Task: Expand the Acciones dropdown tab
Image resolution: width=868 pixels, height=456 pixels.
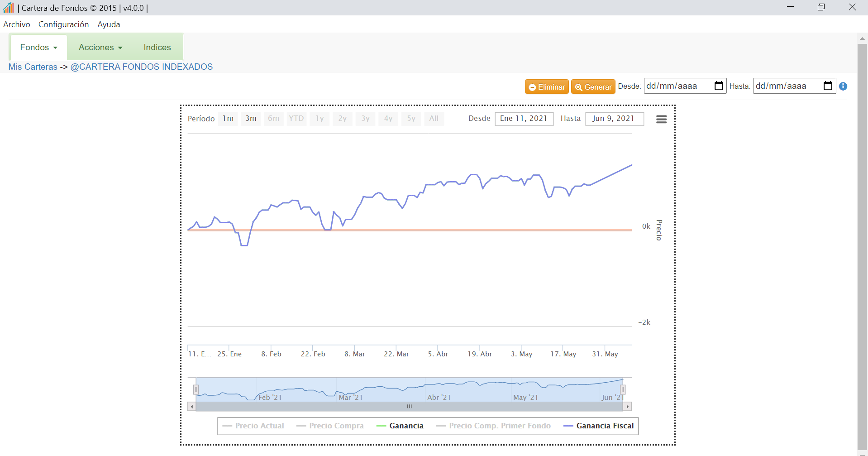Action: pyautogui.click(x=100, y=47)
